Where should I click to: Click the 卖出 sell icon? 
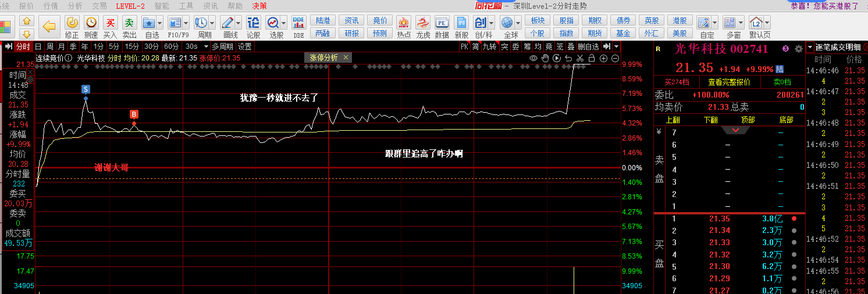(x=130, y=23)
